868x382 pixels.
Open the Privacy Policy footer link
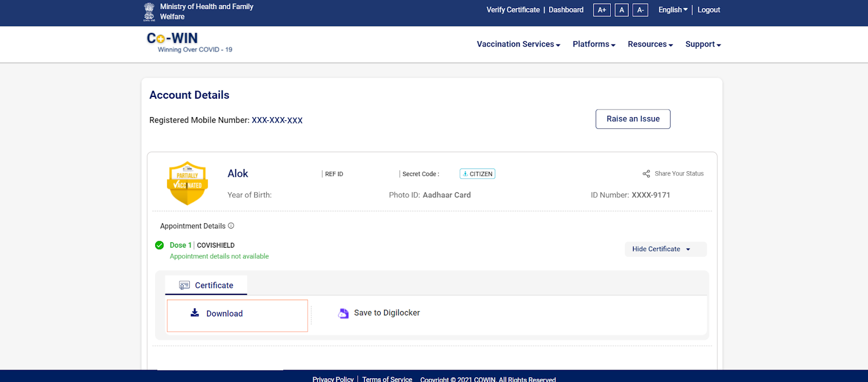[333, 379]
